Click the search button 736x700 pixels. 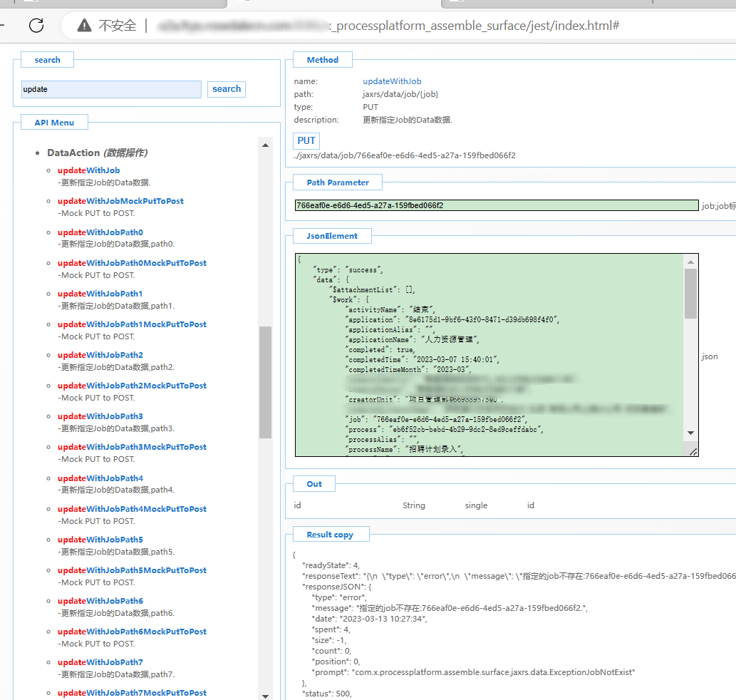pyautogui.click(x=227, y=89)
